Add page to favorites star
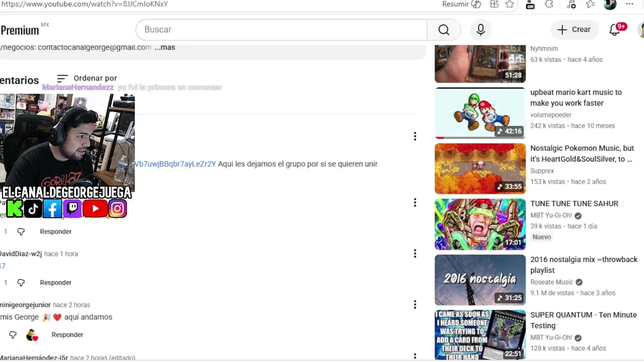The width and height of the screenshot is (644, 362). click(510, 4)
